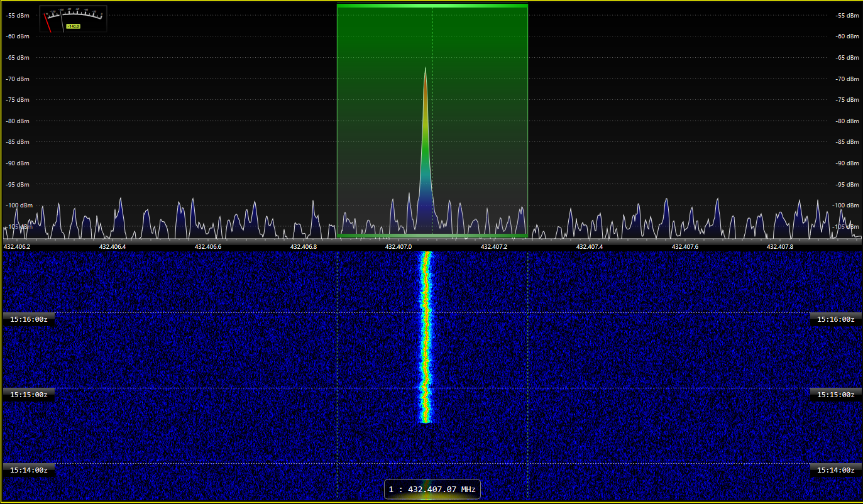This screenshot has height=504, width=863.
Task: Click the marker label 432.407.07 MHz
Action: coord(432,489)
